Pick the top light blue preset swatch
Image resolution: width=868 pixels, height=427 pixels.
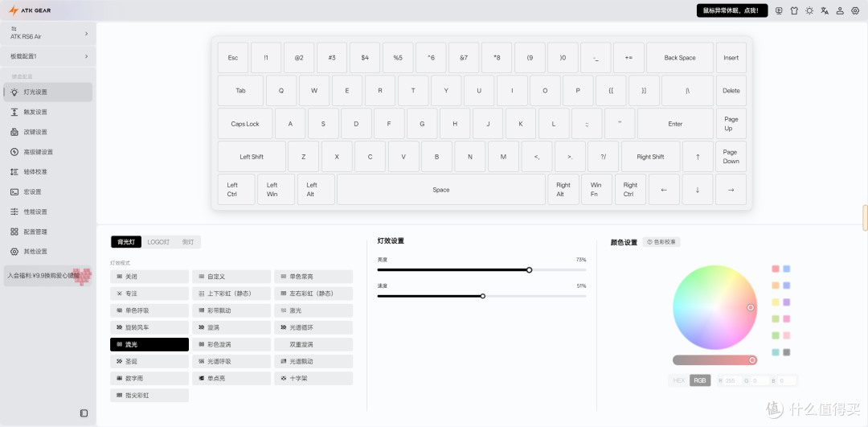click(787, 269)
